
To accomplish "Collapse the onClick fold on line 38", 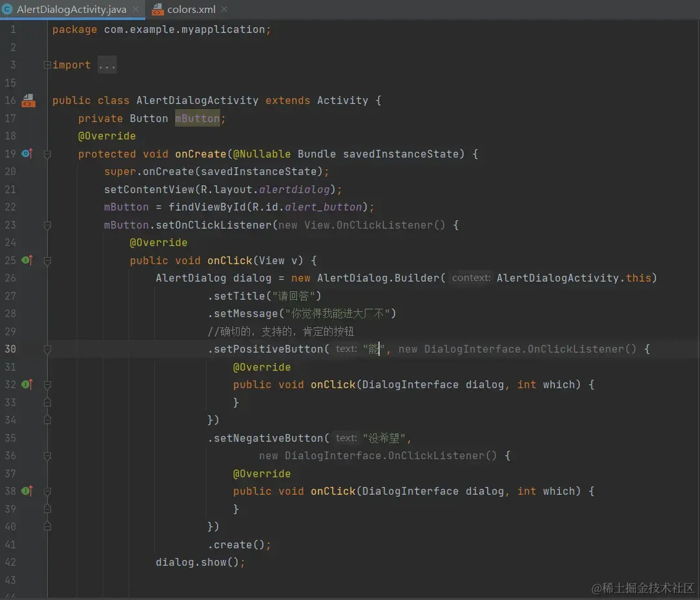I will [x=47, y=491].
